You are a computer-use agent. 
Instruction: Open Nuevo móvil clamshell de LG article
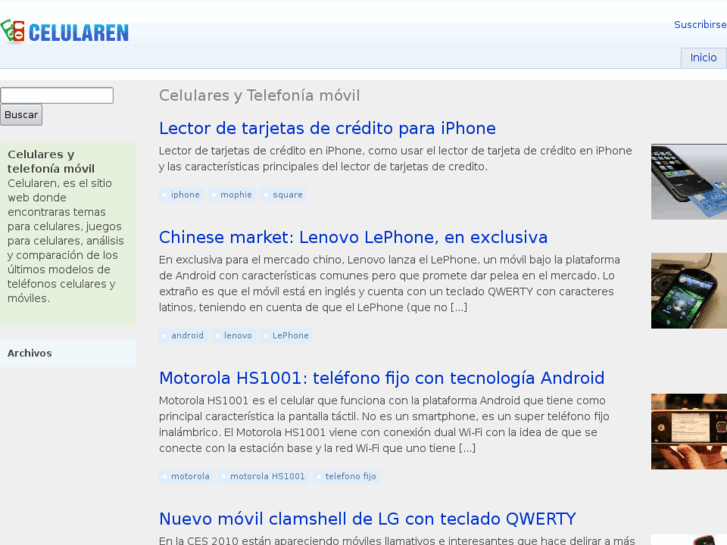367,519
